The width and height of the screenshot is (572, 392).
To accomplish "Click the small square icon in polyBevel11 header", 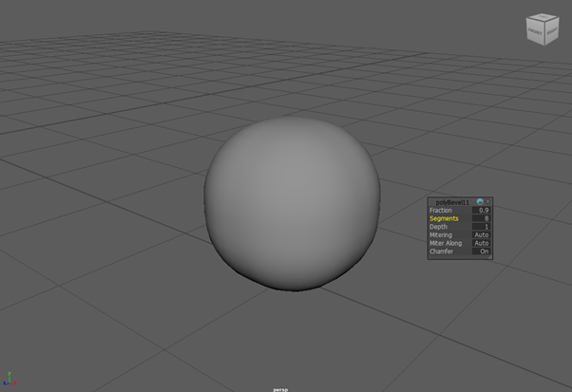I will click(487, 201).
